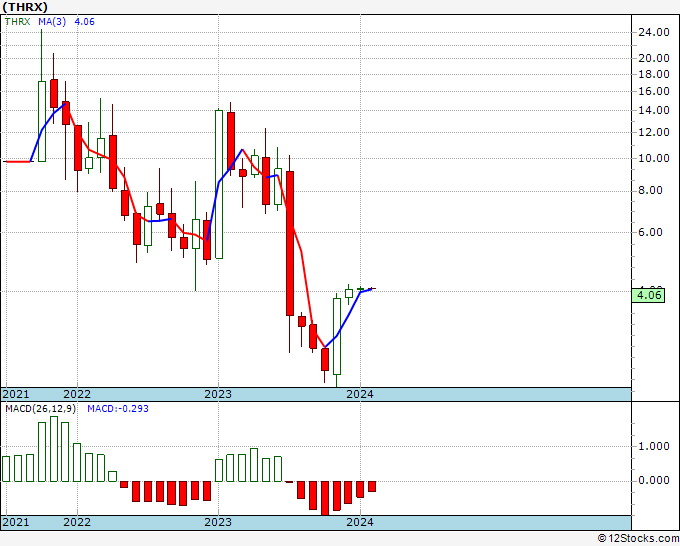The height and width of the screenshot is (546, 680).
Task: Click 2023 on the price chart time axis
Action: pyautogui.click(x=218, y=394)
